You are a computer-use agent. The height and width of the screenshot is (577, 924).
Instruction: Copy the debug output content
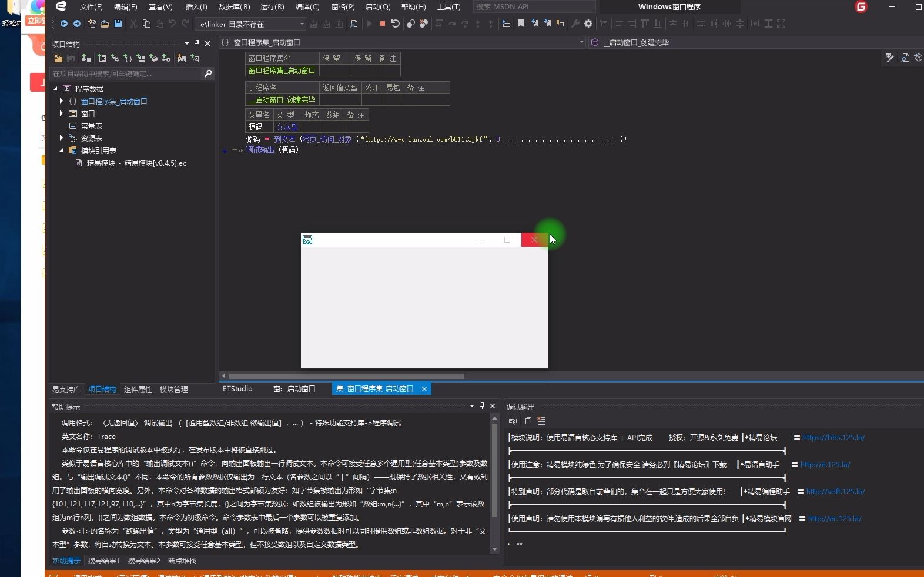tap(528, 421)
